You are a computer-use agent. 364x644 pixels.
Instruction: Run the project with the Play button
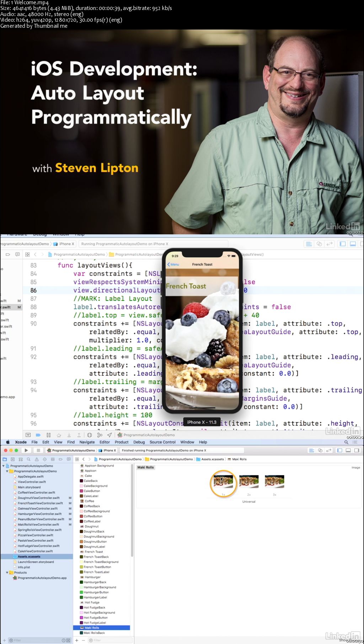26,450
